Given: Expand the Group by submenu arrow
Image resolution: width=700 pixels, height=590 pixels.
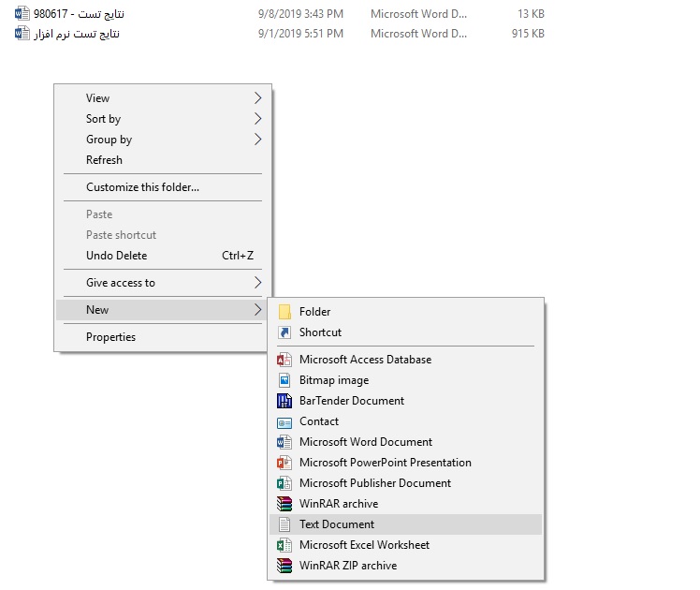Looking at the screenshot, I should click(x=257, y=139).
